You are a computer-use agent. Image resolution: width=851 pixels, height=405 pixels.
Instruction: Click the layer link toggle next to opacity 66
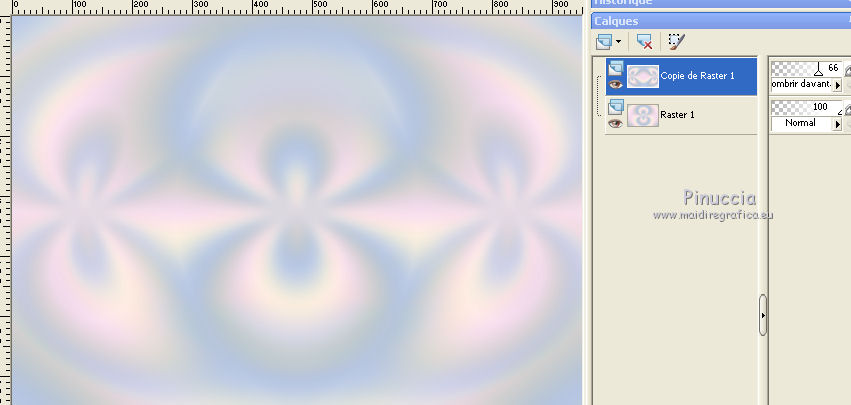tap(847, 69)
